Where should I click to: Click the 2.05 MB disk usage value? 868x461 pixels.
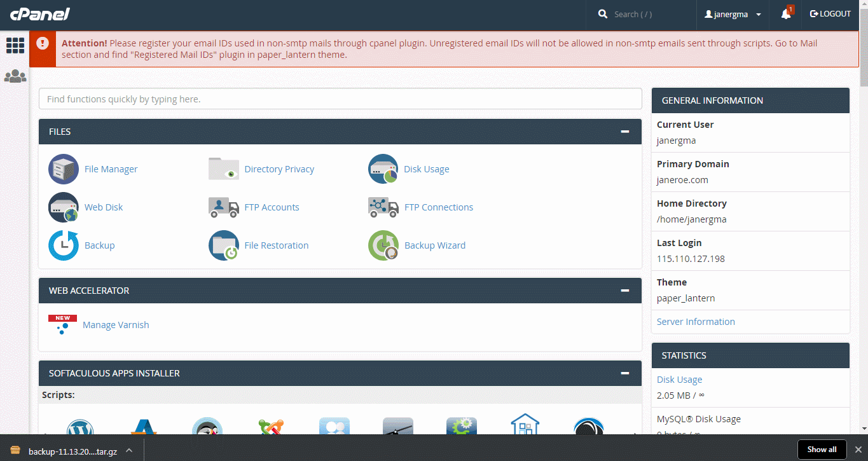(680, 396)
